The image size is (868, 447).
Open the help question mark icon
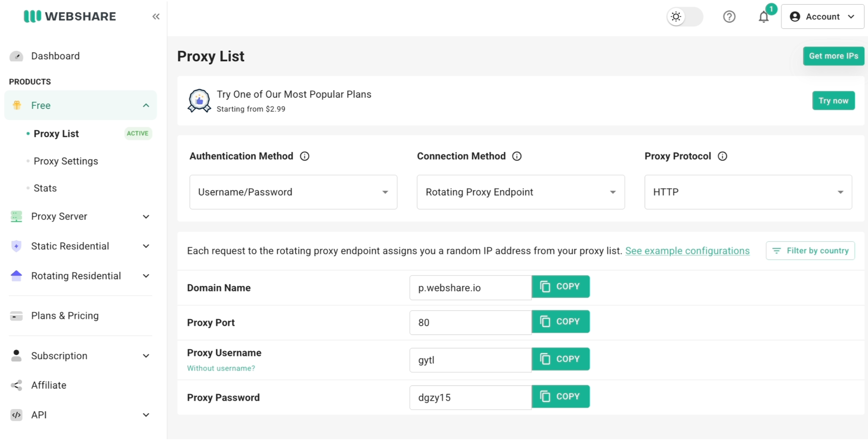pyautogui.click(x=729, y=17)
